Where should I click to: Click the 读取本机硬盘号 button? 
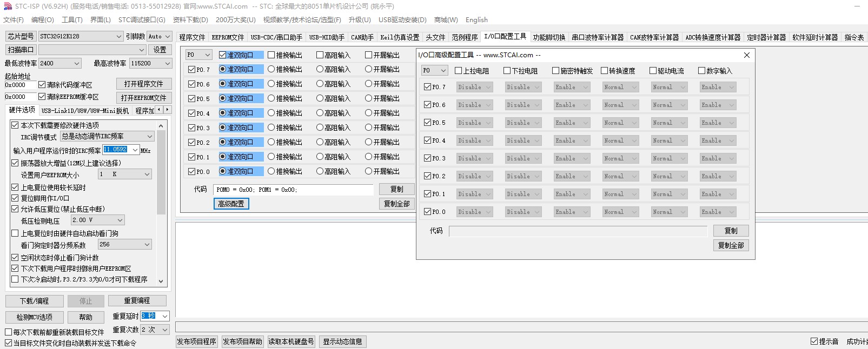click(x=291, y=341)
